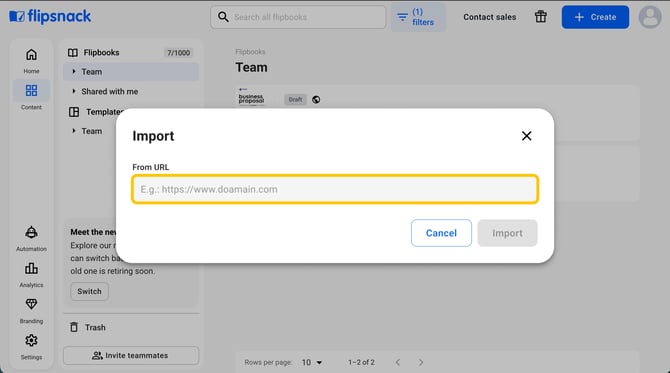Go to next page of results

click(x=421, y=362)
